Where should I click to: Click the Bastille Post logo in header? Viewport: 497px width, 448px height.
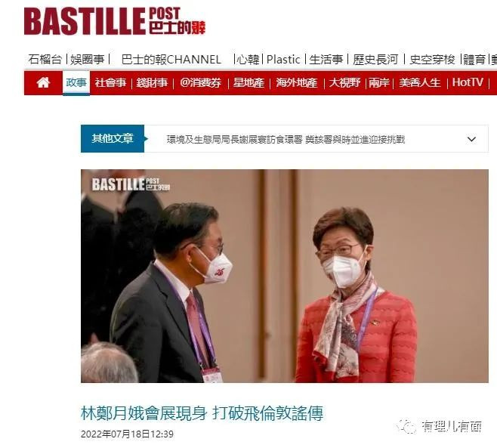115,21
